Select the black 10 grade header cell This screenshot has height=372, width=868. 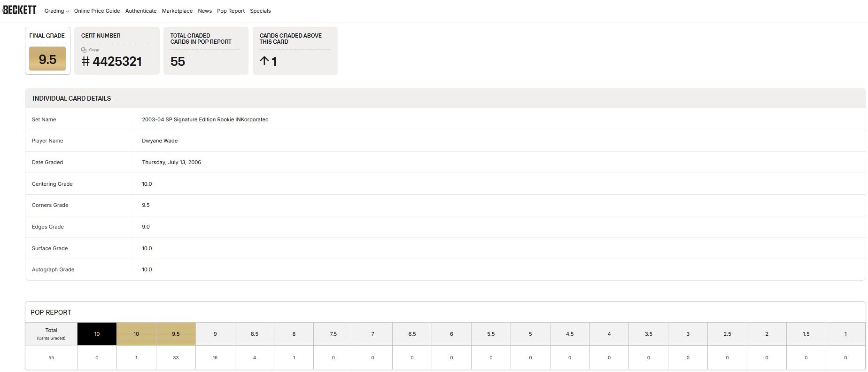[x=97, y=334]
